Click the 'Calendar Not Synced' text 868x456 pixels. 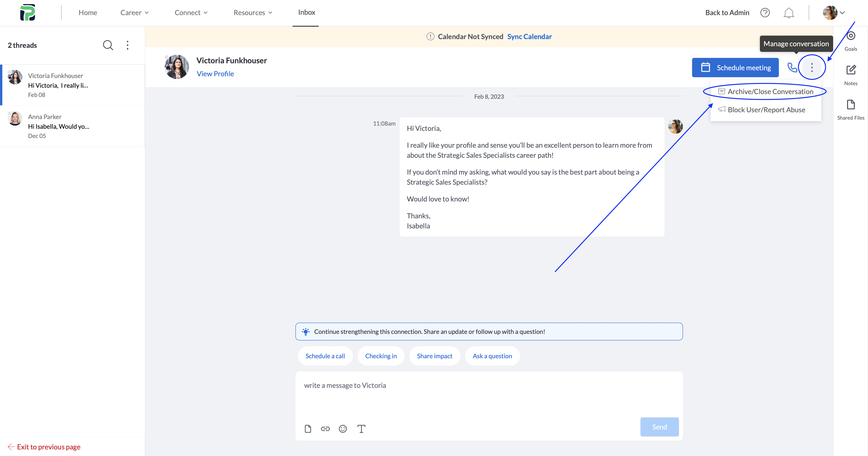tap(470, 36)
